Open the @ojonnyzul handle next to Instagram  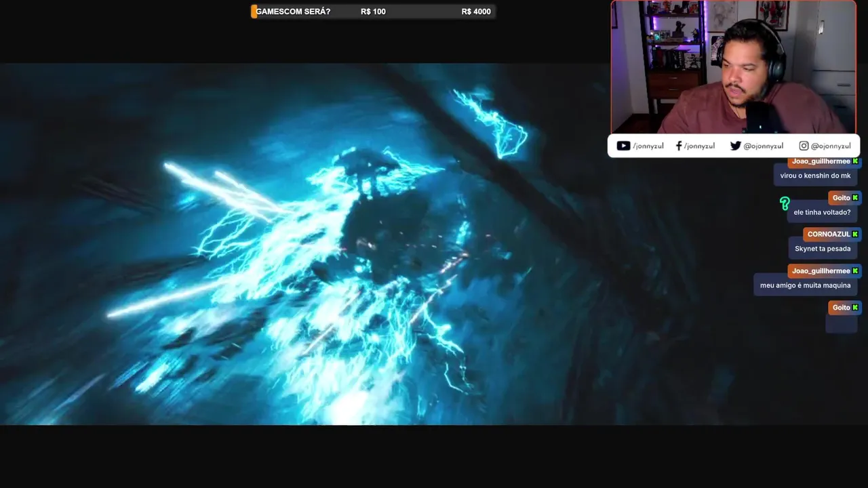[x=831, y=146]
